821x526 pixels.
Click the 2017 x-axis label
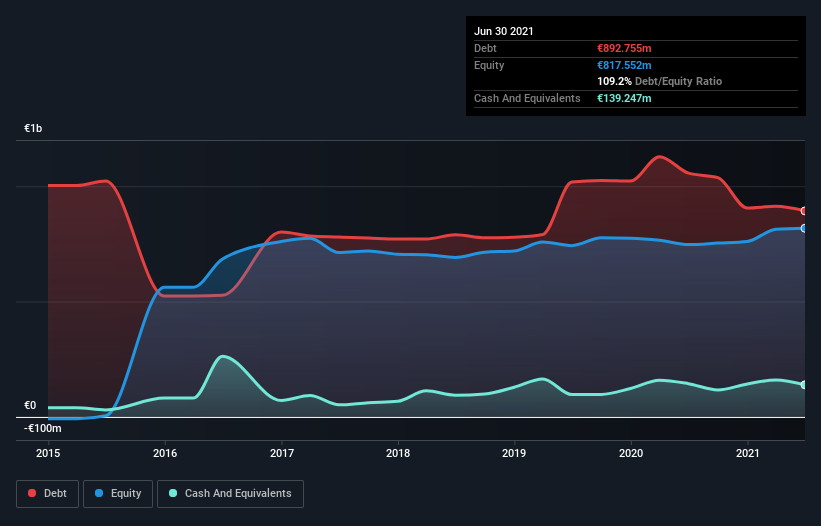282,453
